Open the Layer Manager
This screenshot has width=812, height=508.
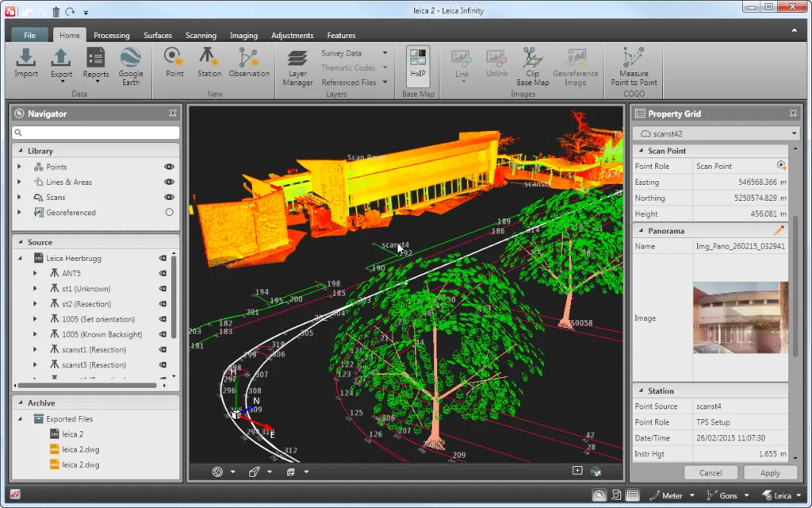[297, 67]
